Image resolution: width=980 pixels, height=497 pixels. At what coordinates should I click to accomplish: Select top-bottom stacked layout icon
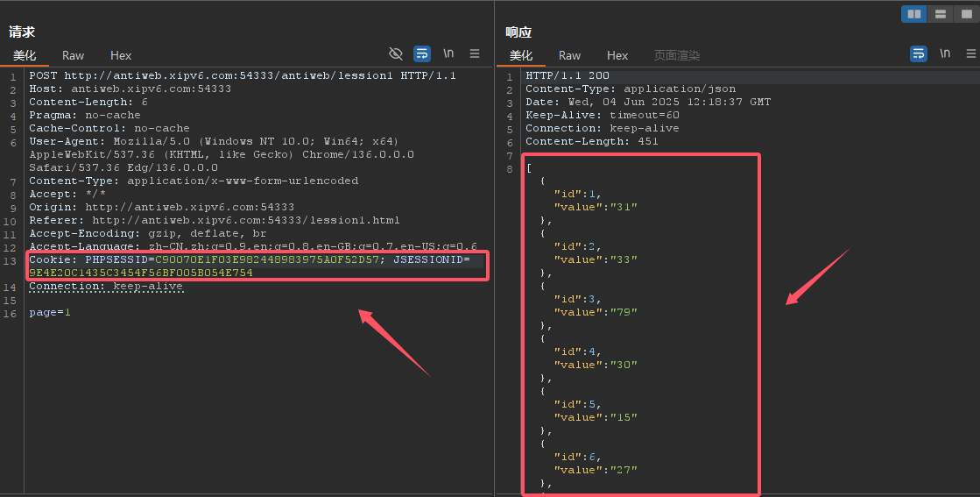[940, 14]
